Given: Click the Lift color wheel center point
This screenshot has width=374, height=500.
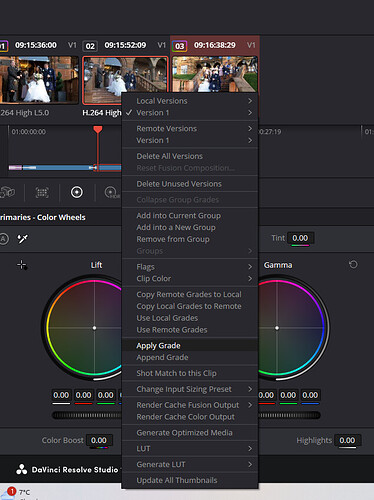Looking at the screenshot, I should [94, 328].
